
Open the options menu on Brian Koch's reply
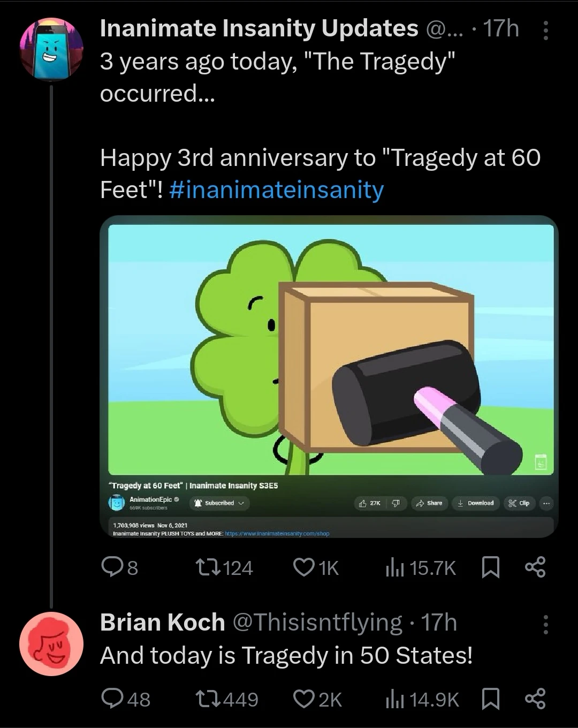(x=545, y=624)
